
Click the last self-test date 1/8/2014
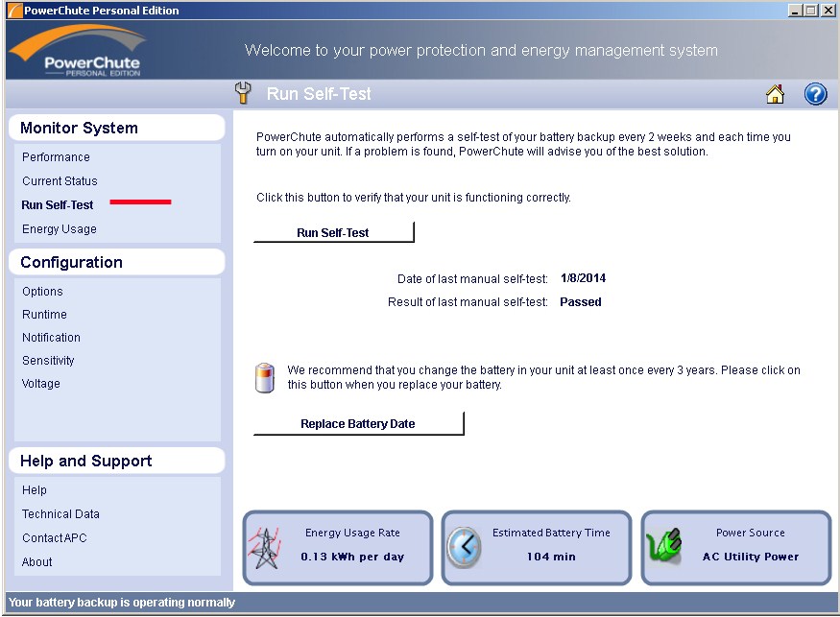[x=583, y=278]
